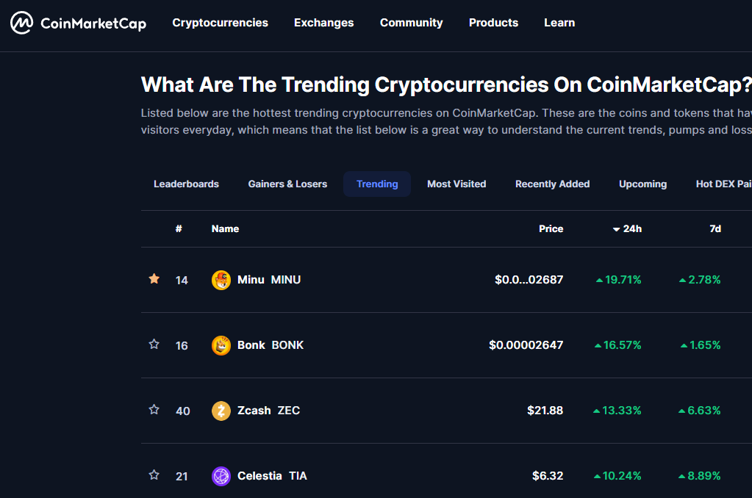This screenshot has height=498, width=752.
Task: Sort the table by Price column
Action: pos(551,229)
